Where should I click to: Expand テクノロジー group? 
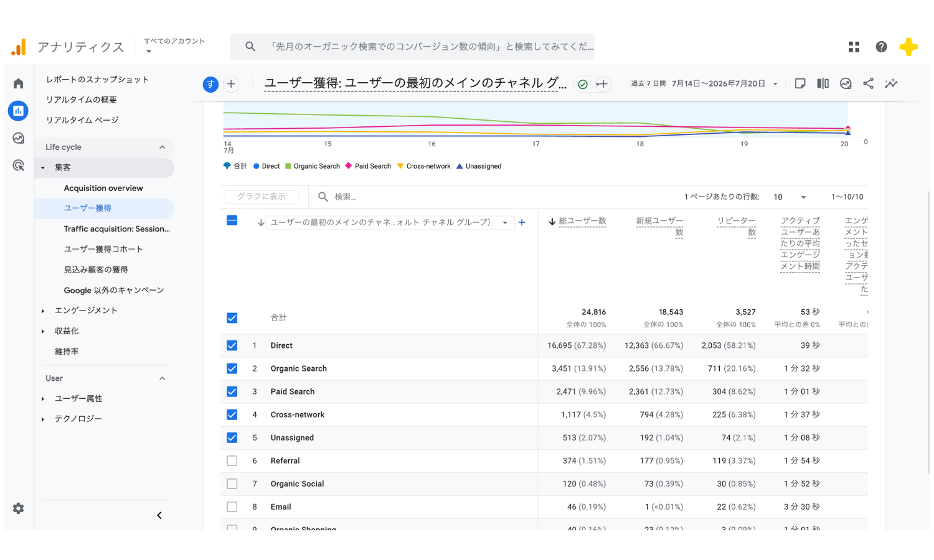[x=43, y=419]
